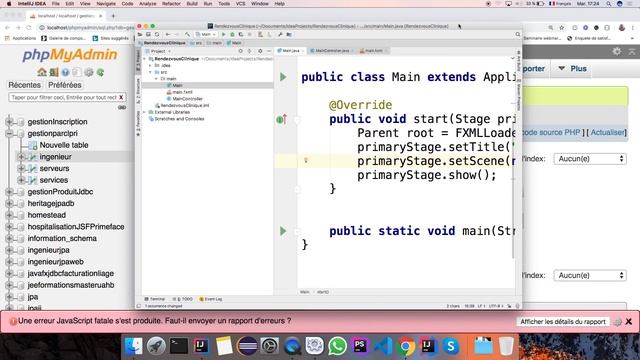Open the second Aucun(e) index dropdown
This screenshot has width=640, height=360.
coord(590,276)
